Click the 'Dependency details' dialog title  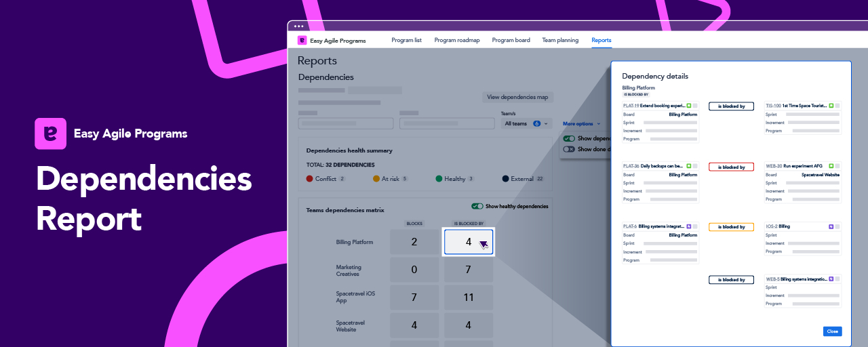[x=655, y=77]
